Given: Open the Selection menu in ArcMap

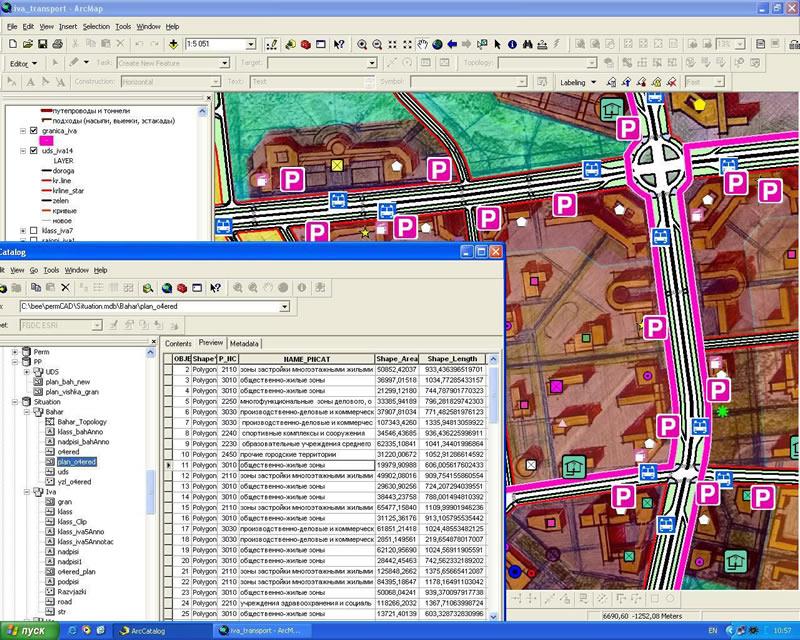Looking at the screenshot, I should (x=96, y=26).
